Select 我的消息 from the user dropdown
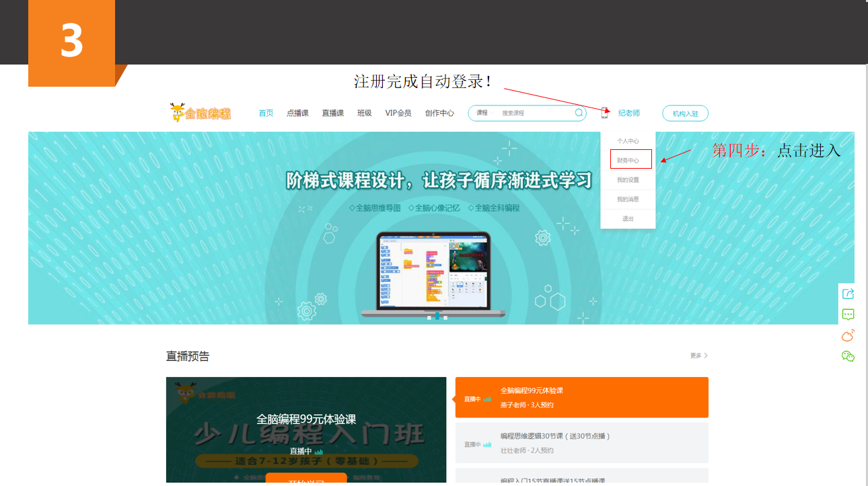 628,200
